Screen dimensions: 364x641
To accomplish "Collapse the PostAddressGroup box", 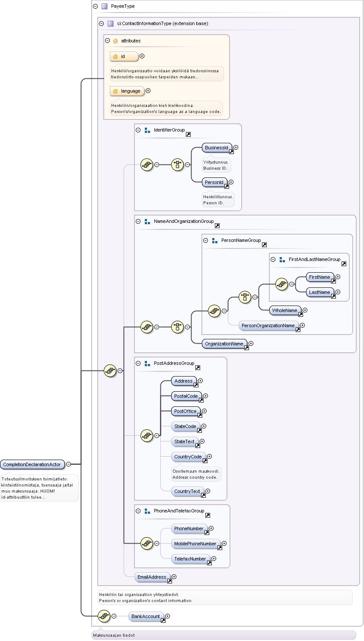I will pyautogui.click(x=138, y=363).
